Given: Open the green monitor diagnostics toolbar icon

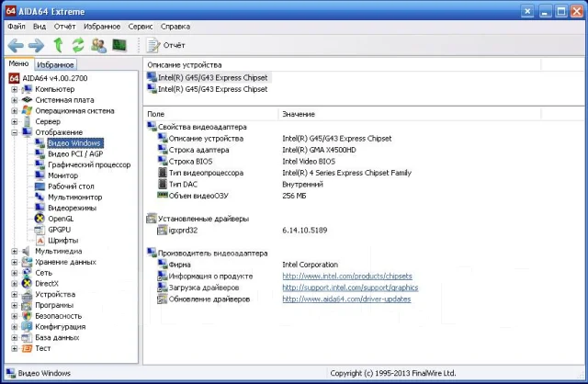Looking at the screenshot, I should coord(119,45).
